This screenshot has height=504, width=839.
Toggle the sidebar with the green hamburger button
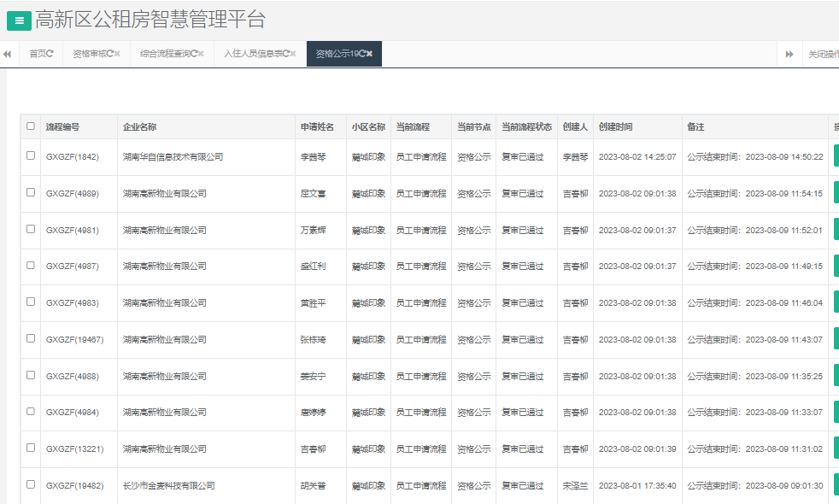pyautogui.click(x=20, y=21)
